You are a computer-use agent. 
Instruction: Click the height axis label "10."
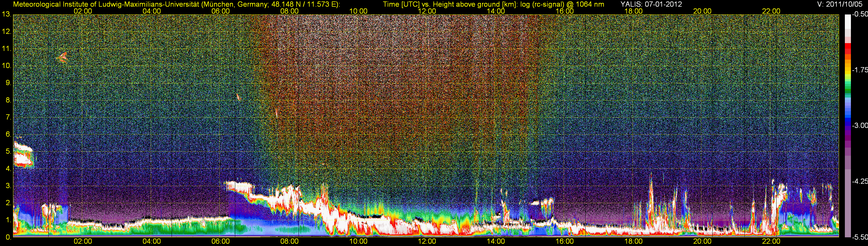tap(7, 66)
